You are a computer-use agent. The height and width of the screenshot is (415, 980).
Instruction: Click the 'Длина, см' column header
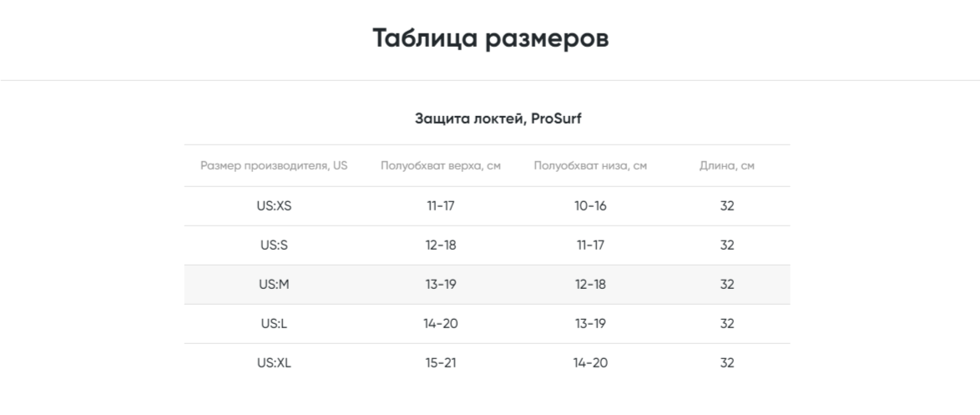(x=726, y=166)
